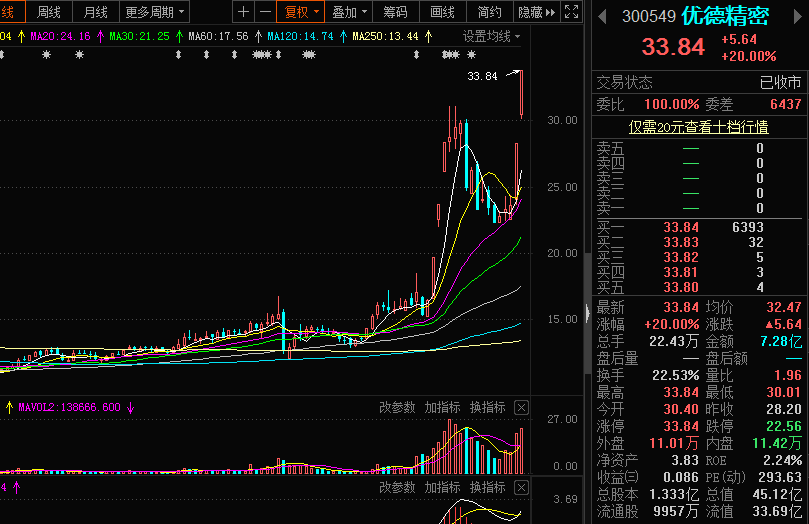Click the 换手 22.53% value

[x=675, y=375]
